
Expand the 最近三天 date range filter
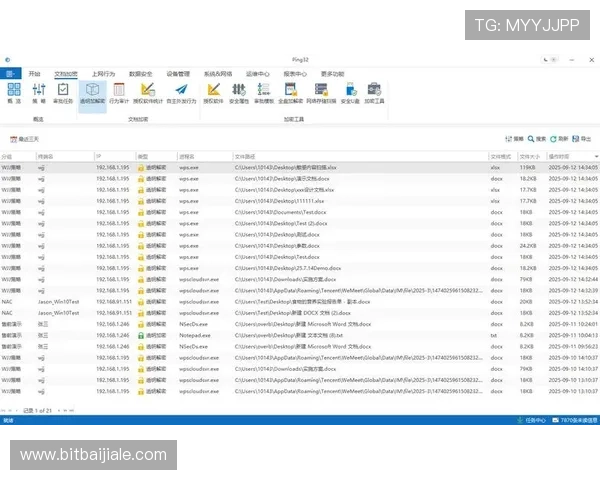[26, 138]
